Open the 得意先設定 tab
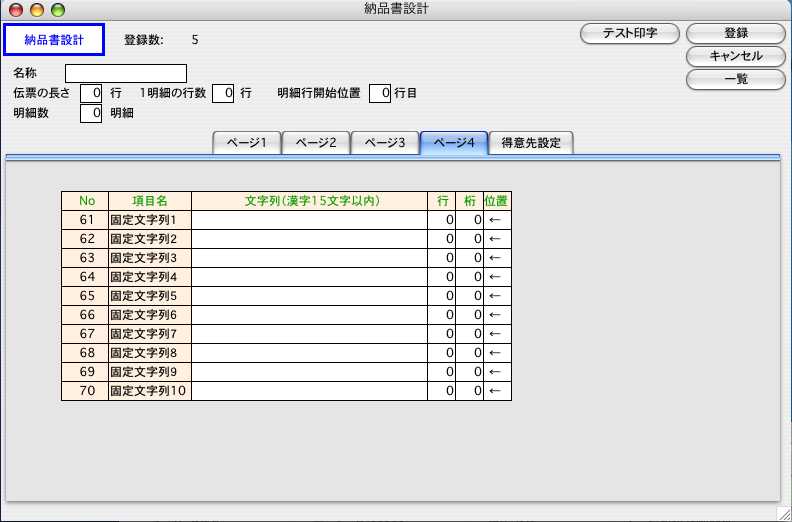 (x=531, y=143)
